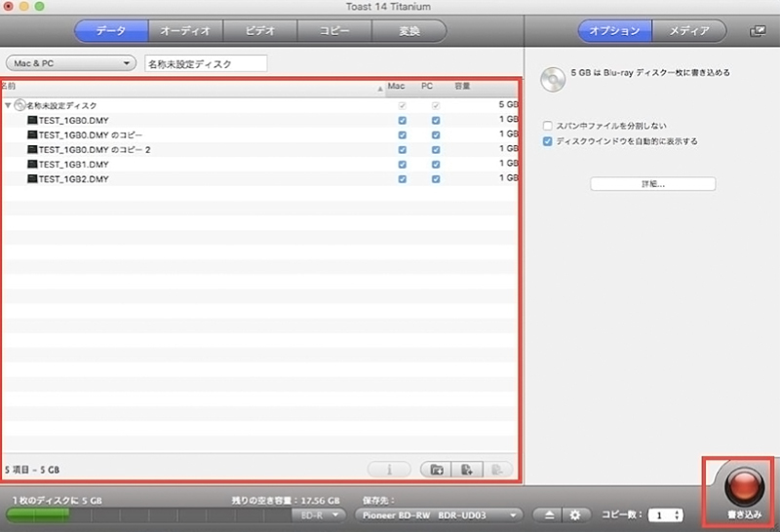
Task: Select the TEST_1GB0.DMY のコピー 2 row
Action: 259,150
